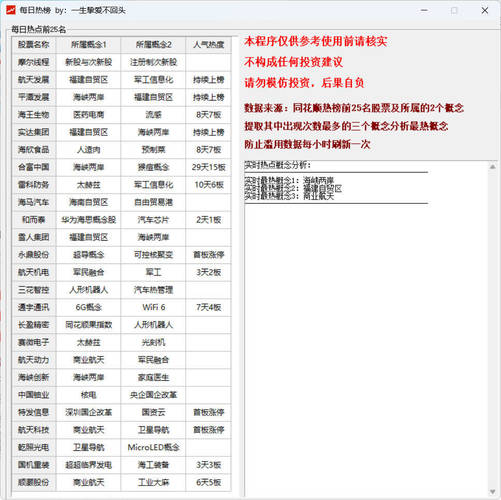Viewport: 501px width, 500px height.
Task: Click the red app icon in title bar
Action: pos(11,10)
